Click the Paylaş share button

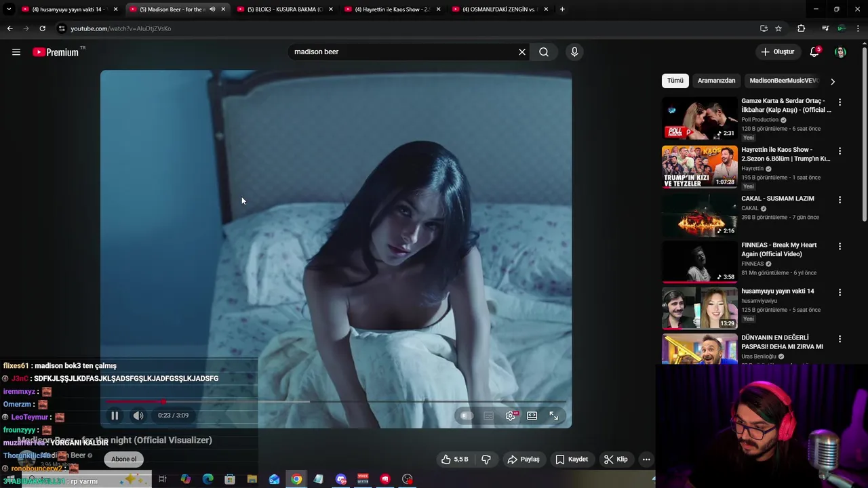click(524, 460)
